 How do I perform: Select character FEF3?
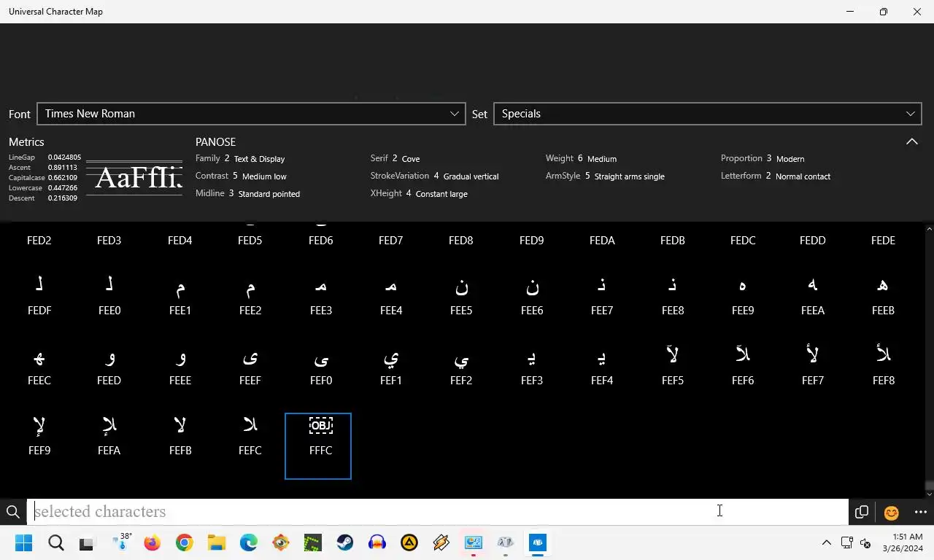point(532,367)
